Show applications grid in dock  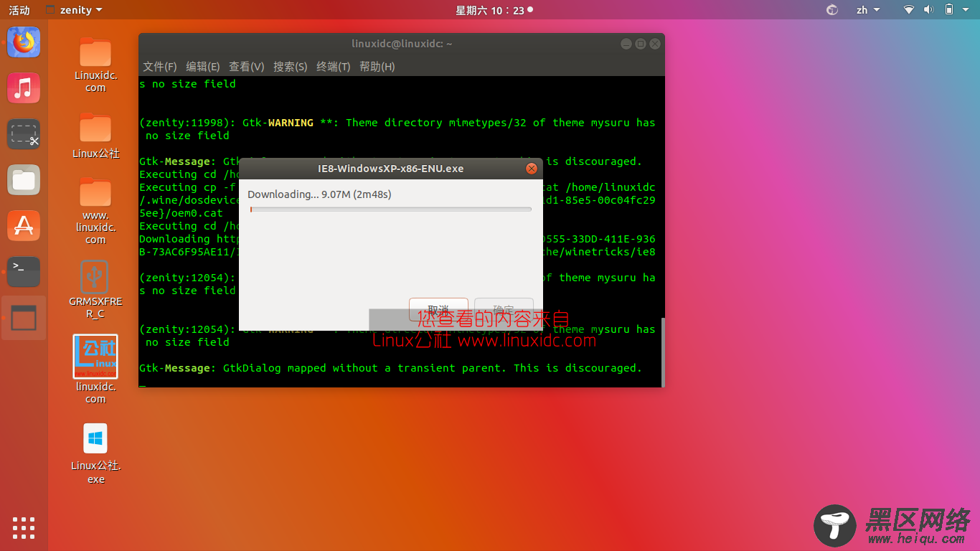24,527
